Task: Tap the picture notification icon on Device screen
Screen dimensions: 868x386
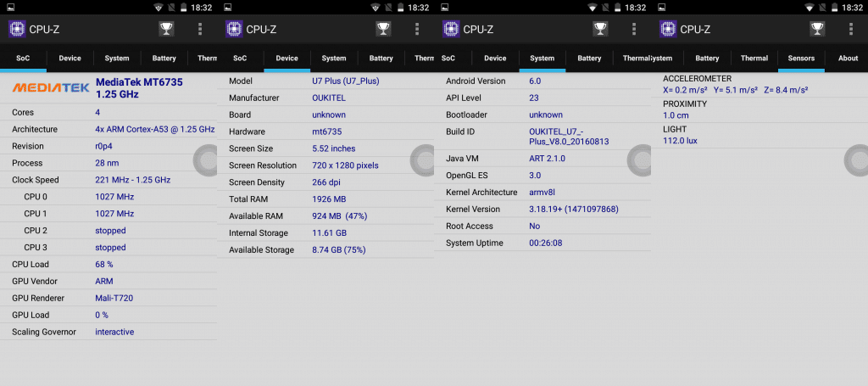Action: [x=227, y=8]
